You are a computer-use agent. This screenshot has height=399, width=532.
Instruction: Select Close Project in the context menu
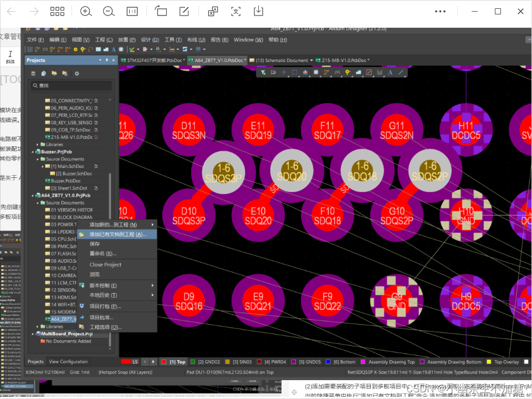(x=105, y=264)
